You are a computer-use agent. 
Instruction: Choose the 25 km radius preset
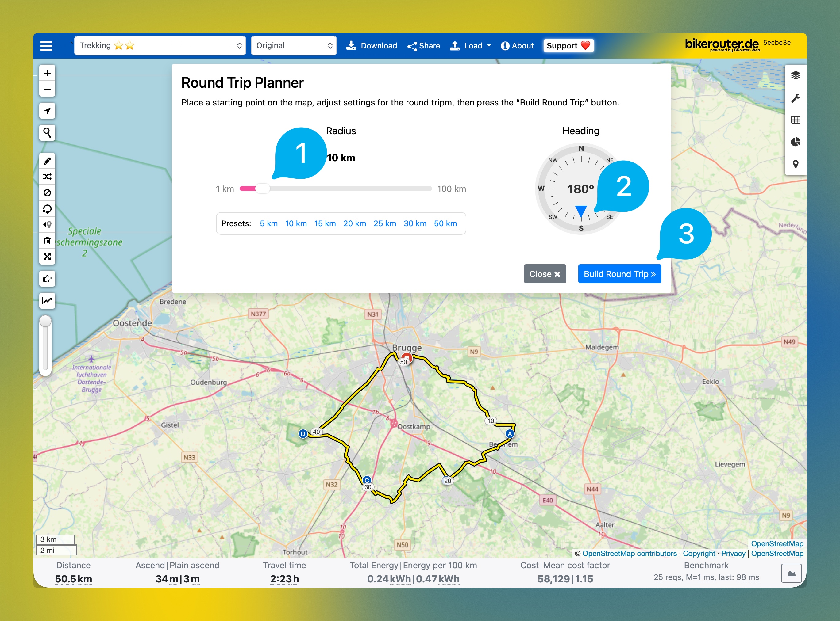pos(384,224)
